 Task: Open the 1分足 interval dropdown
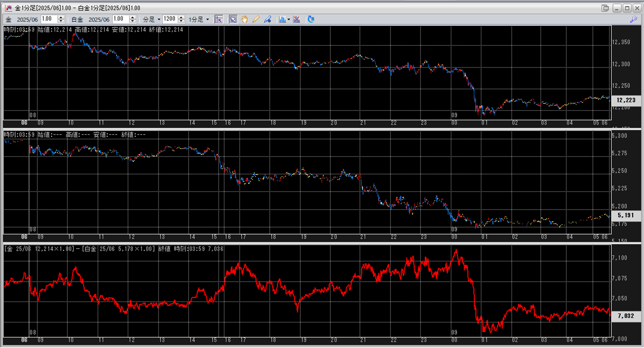pos(207,20)
